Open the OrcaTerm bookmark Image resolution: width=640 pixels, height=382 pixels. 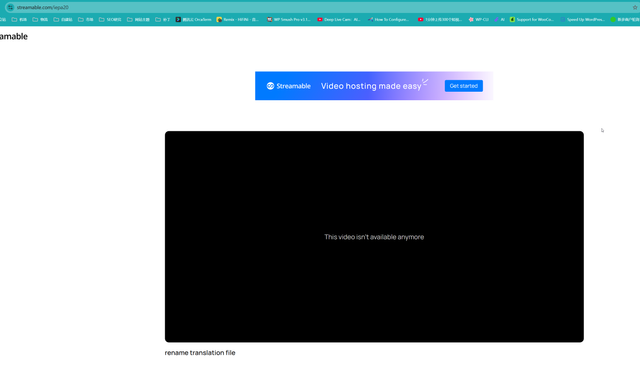(193, 20)
